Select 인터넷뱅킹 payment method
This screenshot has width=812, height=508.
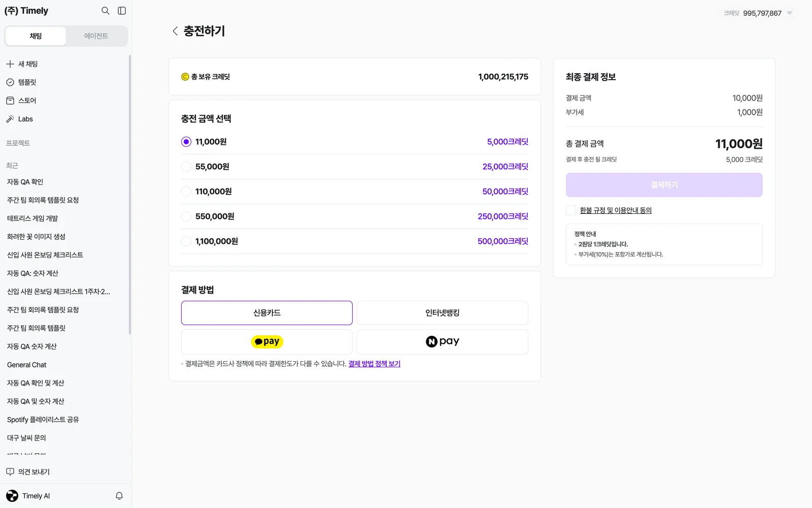click(x=443, y=313)
